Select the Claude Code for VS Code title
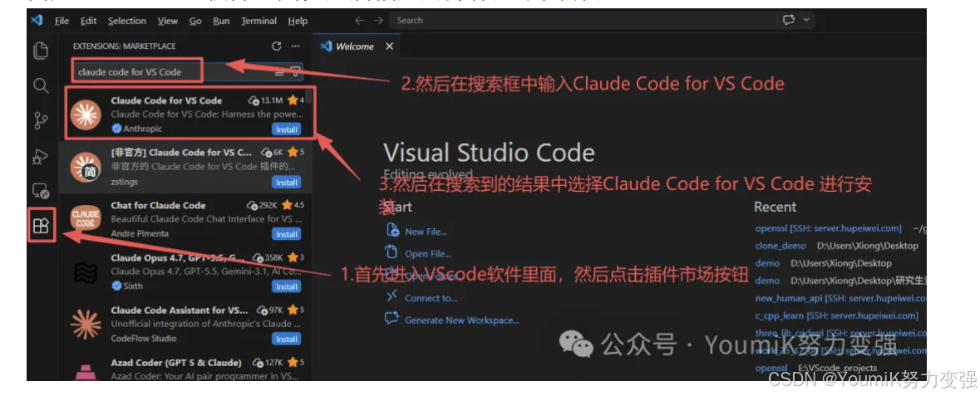This screenshot has height=396, width=980. pos(166,100)
